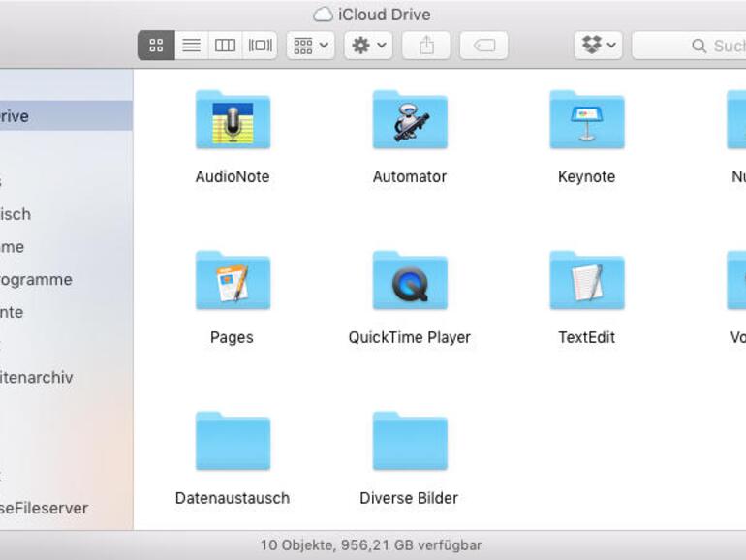Click the Share toolbar button
This screenshot has height=560, width=746.
click(426, 46)
